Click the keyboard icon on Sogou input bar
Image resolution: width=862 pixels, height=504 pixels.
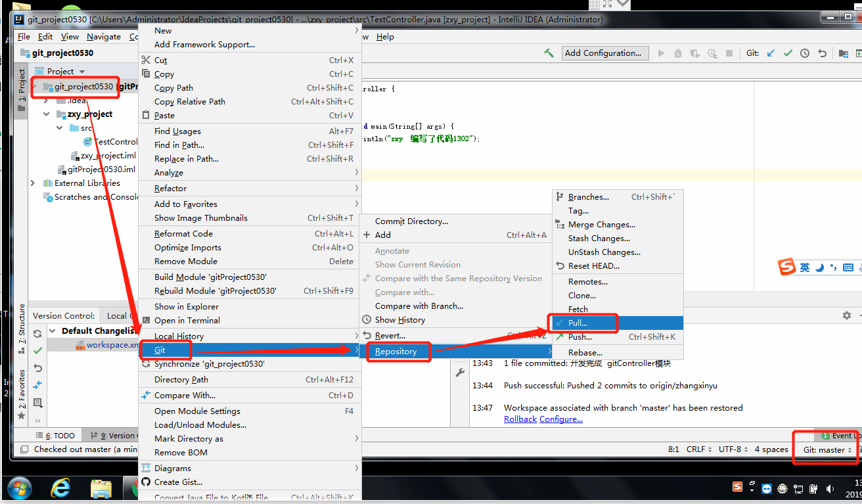(848, 267)
